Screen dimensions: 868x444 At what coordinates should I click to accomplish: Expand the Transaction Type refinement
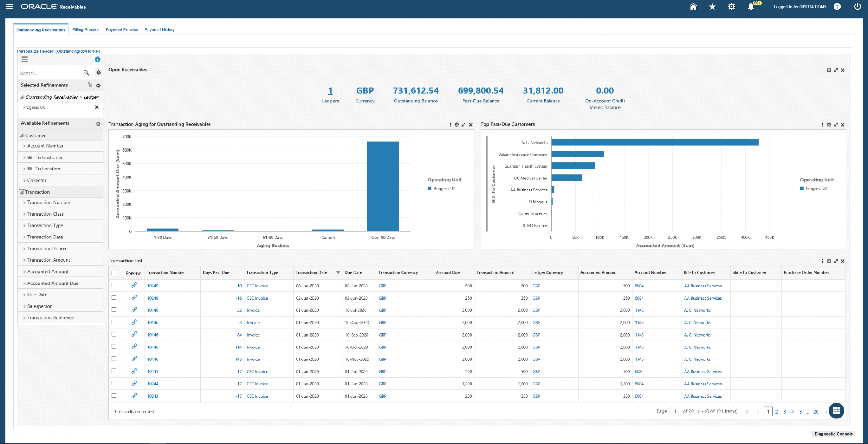coord(24,225)
